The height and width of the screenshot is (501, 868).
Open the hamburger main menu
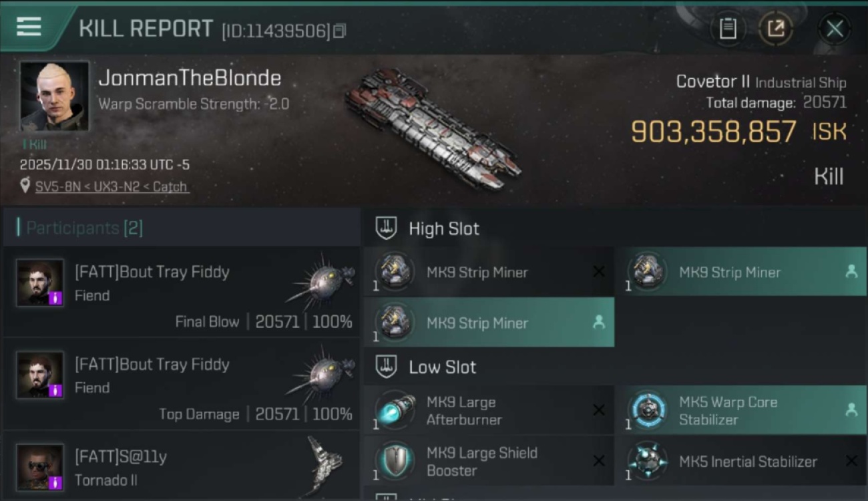[29, 27]
